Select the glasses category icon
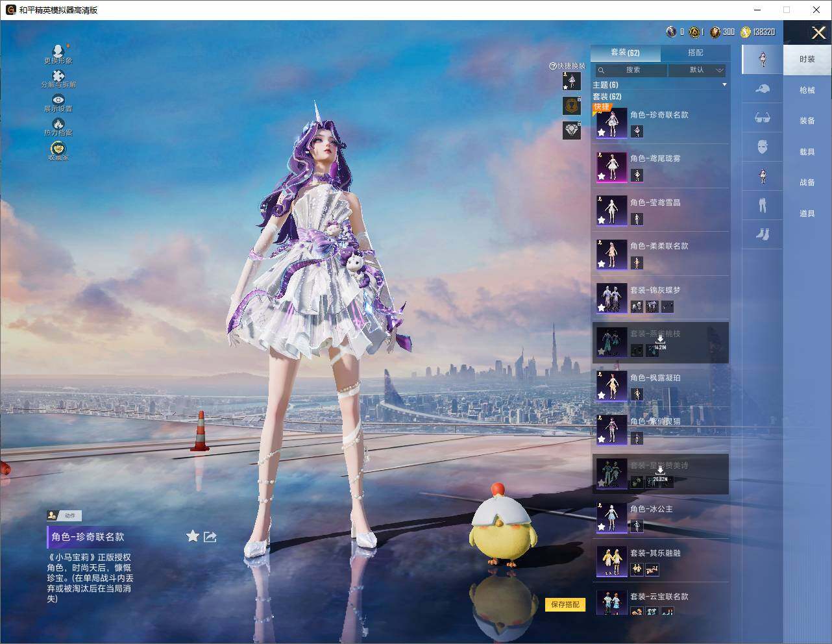The height and width of the screenshot is (644, 832). coord(763,118)
